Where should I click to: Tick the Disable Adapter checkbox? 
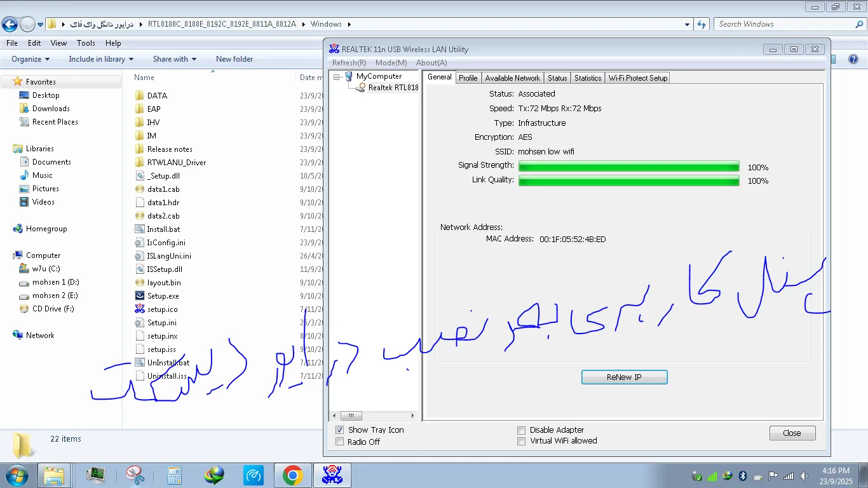point(522,430)
